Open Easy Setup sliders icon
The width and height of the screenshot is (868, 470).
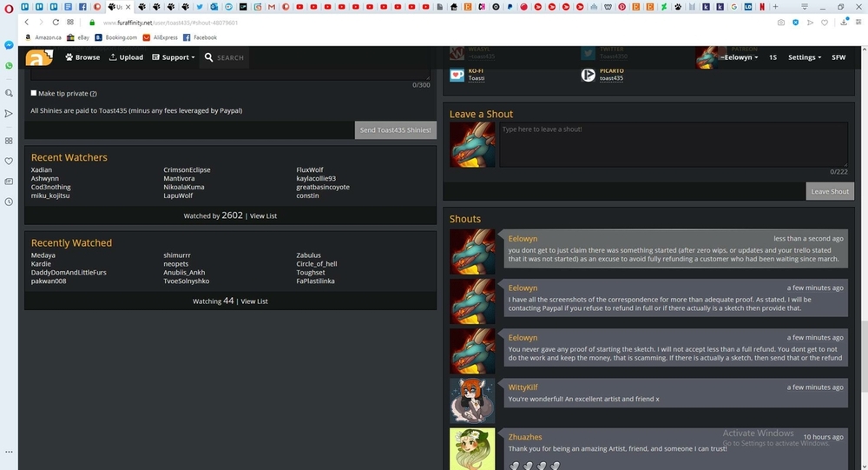tap(858, 23)
